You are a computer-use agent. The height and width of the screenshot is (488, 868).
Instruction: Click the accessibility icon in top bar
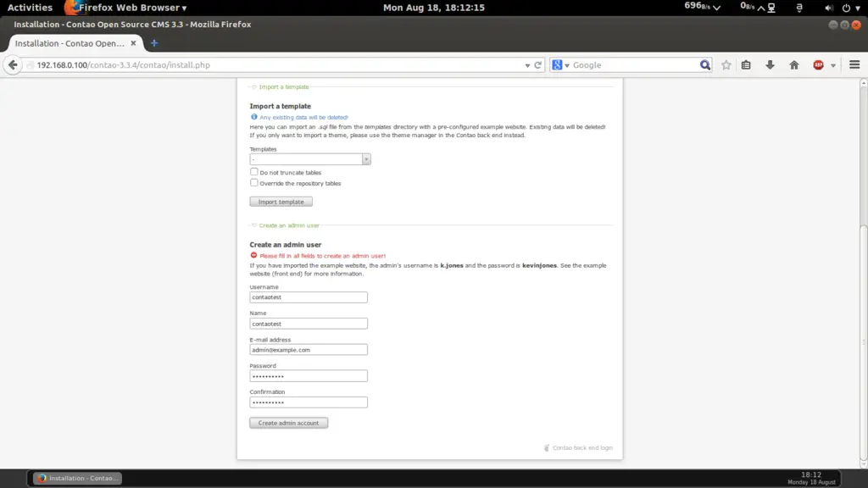point(798,8)
